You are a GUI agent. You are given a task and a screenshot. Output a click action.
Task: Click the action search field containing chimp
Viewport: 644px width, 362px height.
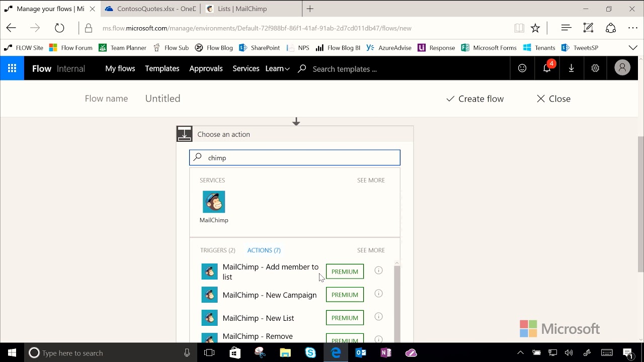(295, 158)
